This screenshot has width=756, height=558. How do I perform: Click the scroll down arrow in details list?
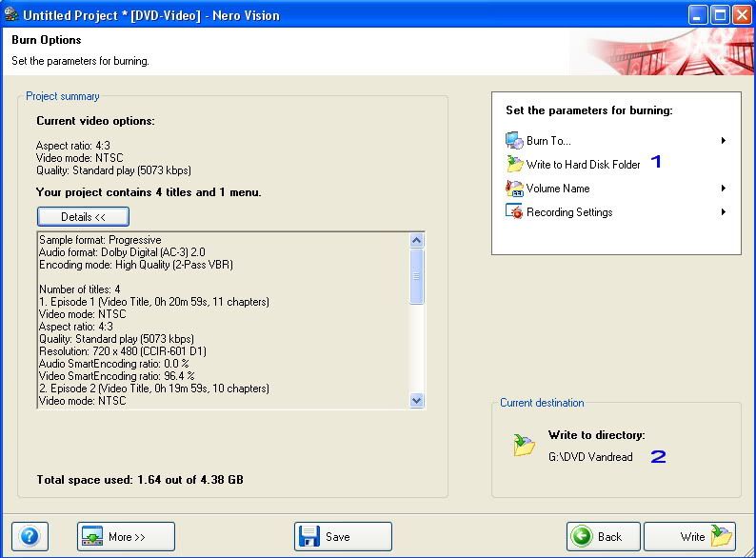[417, 400]
